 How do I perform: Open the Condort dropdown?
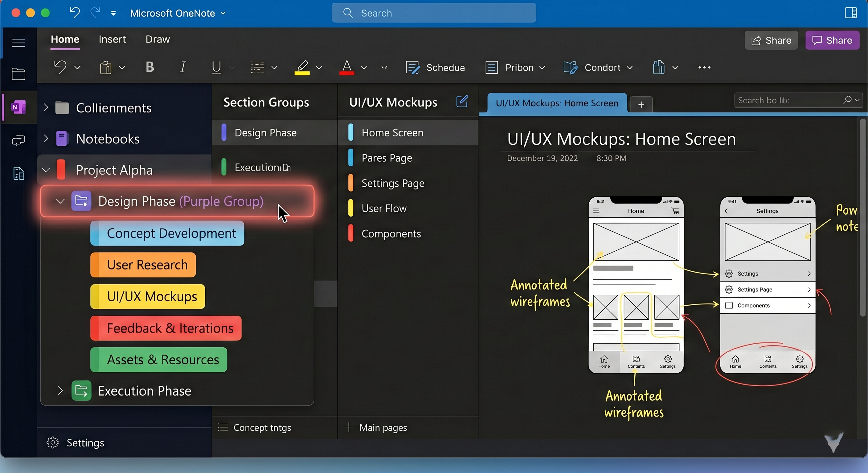tap(598, 67)
